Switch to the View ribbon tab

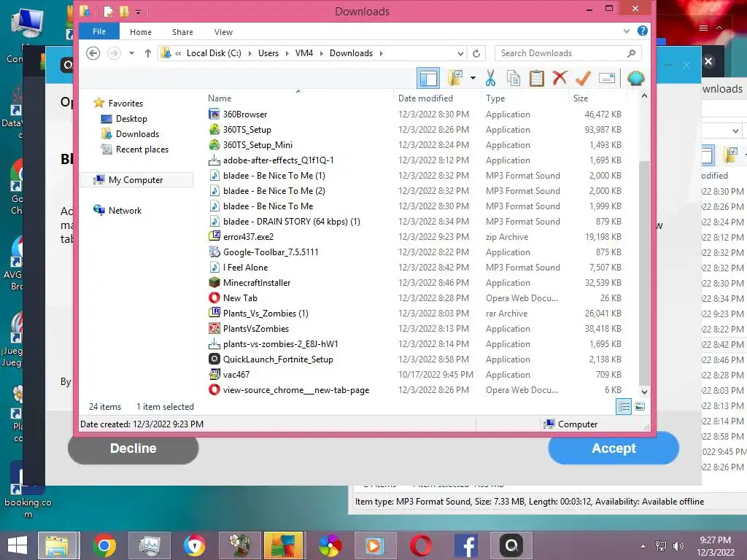pos(223,32)
